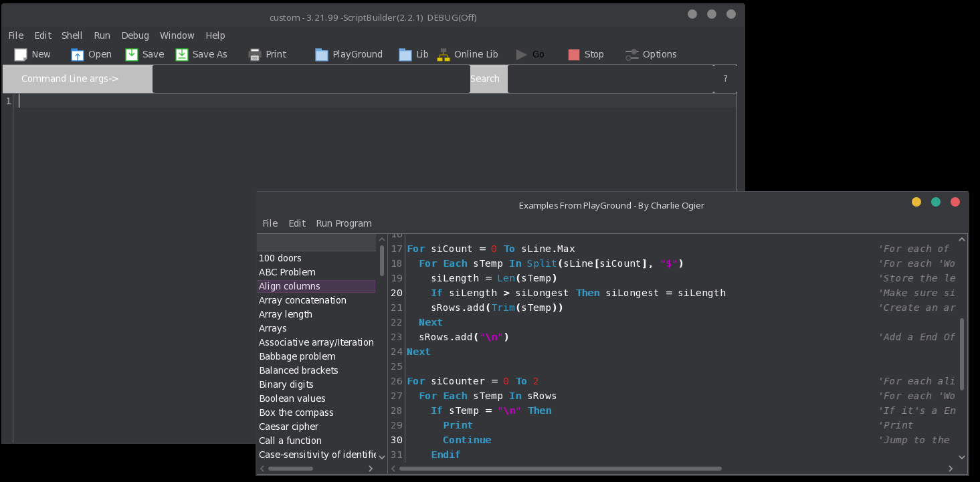Click in the Command Line args field
Image resolution: width=980 pixels, height=482 pixels.
311,79
